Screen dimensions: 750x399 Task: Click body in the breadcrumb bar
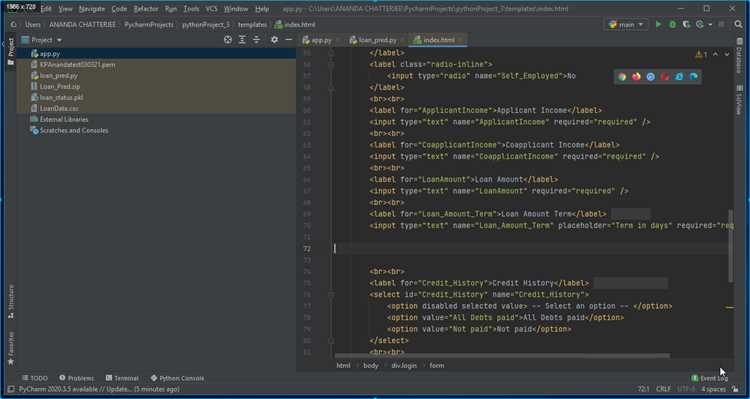(x=371, y=366)
